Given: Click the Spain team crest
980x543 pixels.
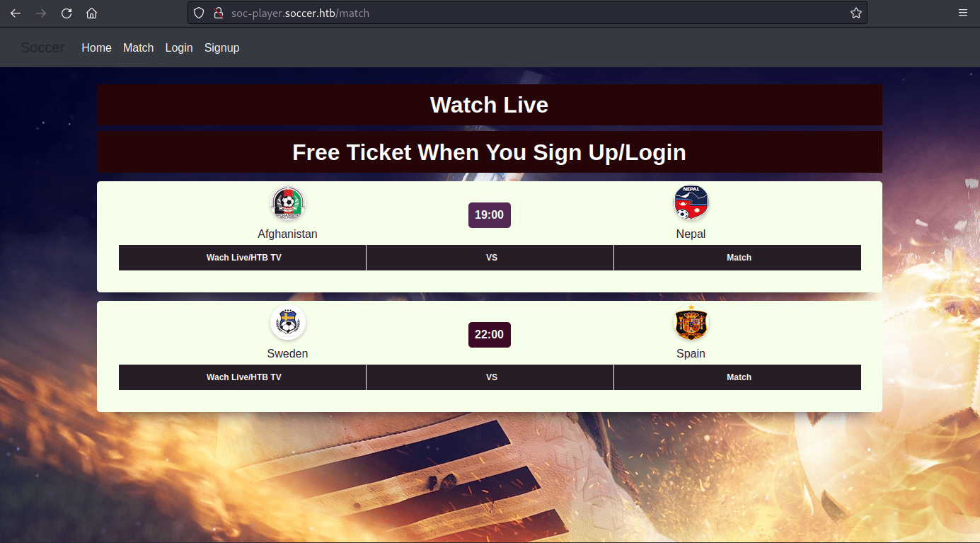Looking at the screenshot, I should [691, 323].
